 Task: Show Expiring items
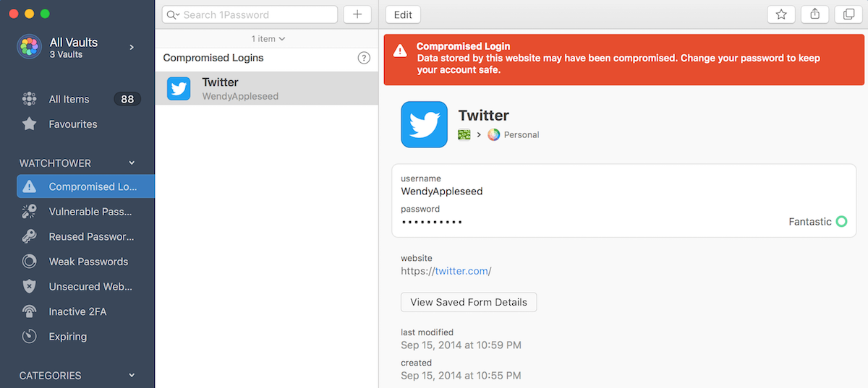(x=85, y=336)
